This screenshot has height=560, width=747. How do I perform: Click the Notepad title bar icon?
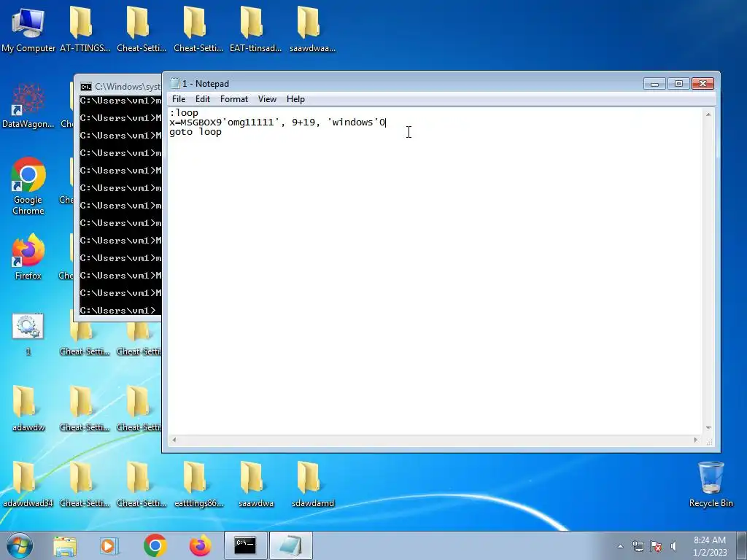175,83
